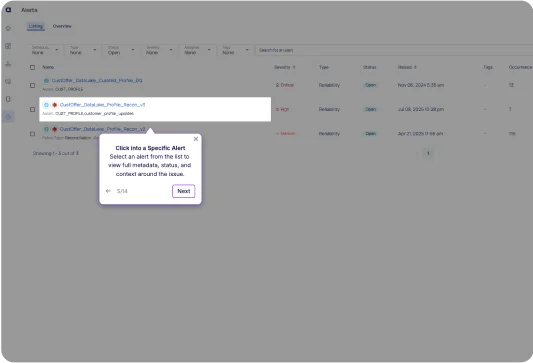Click the fourth sidebar icon above the phone-shaped icon

[8, 81]
